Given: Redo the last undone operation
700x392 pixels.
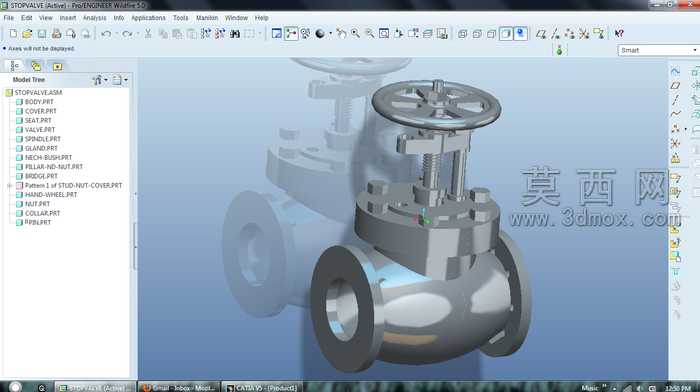Looking at the screenshot, I should (x=127, y=33).
